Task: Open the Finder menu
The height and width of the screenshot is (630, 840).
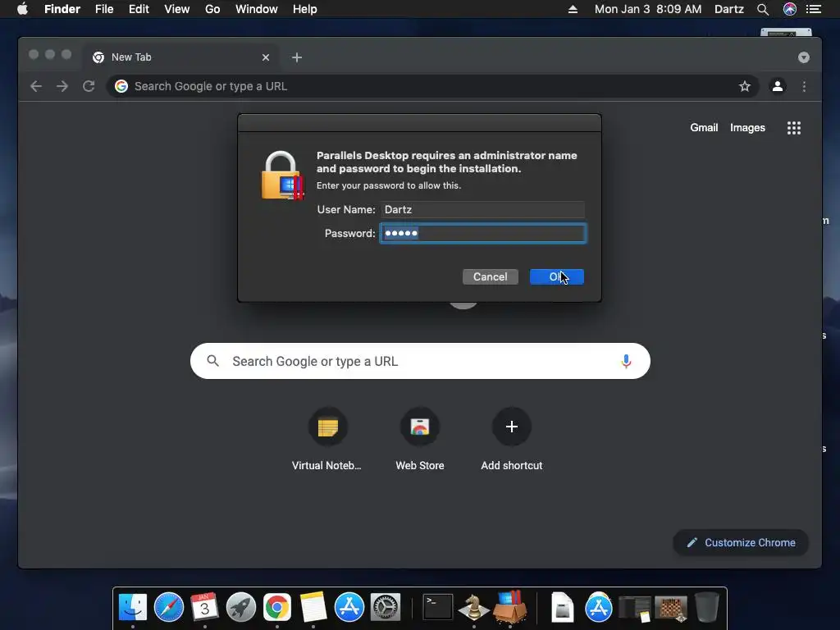Action: click(62, 9)
